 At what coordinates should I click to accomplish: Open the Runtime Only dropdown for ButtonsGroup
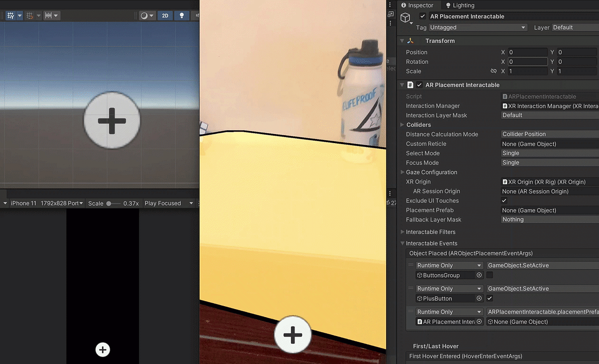(448, 265)
